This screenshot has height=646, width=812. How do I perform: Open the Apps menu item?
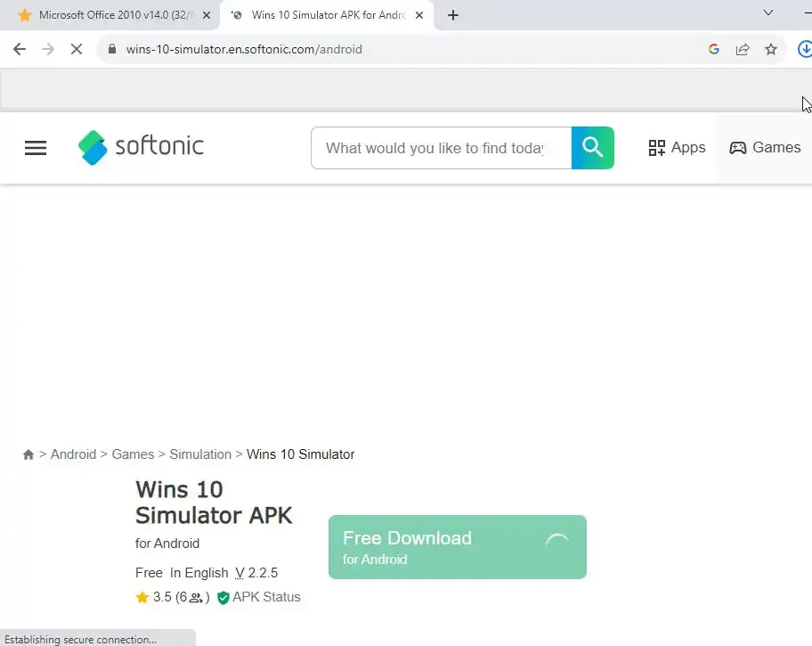[677, 148]
